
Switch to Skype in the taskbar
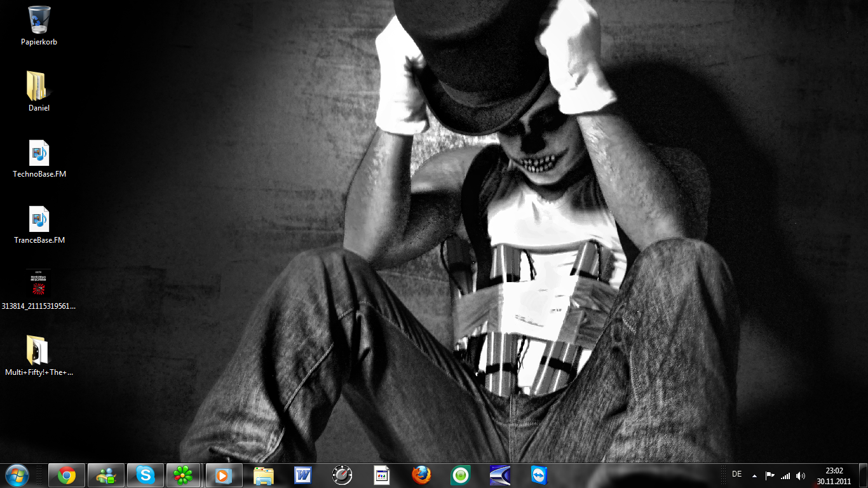[146, 475]
